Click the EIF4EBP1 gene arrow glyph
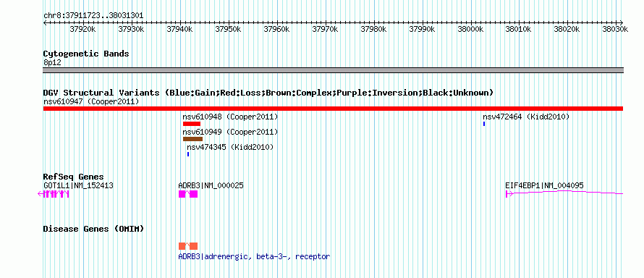644x278 pixels. 564,193
